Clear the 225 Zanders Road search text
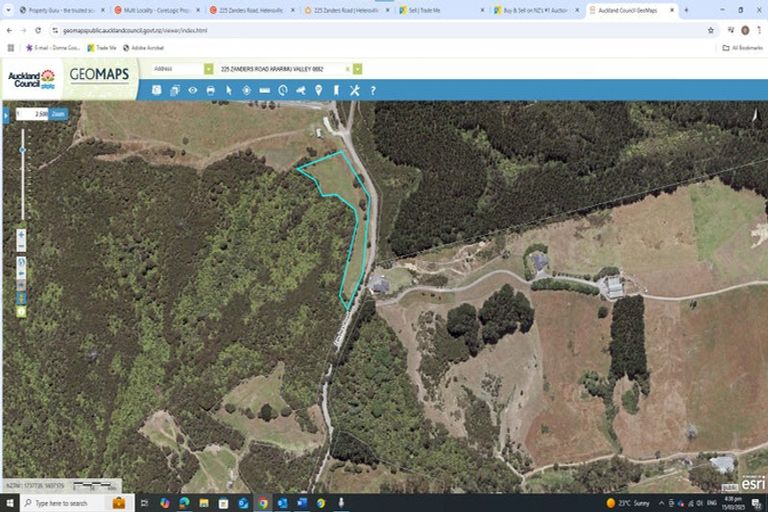768x512 pixels. [x=347, y=69]
